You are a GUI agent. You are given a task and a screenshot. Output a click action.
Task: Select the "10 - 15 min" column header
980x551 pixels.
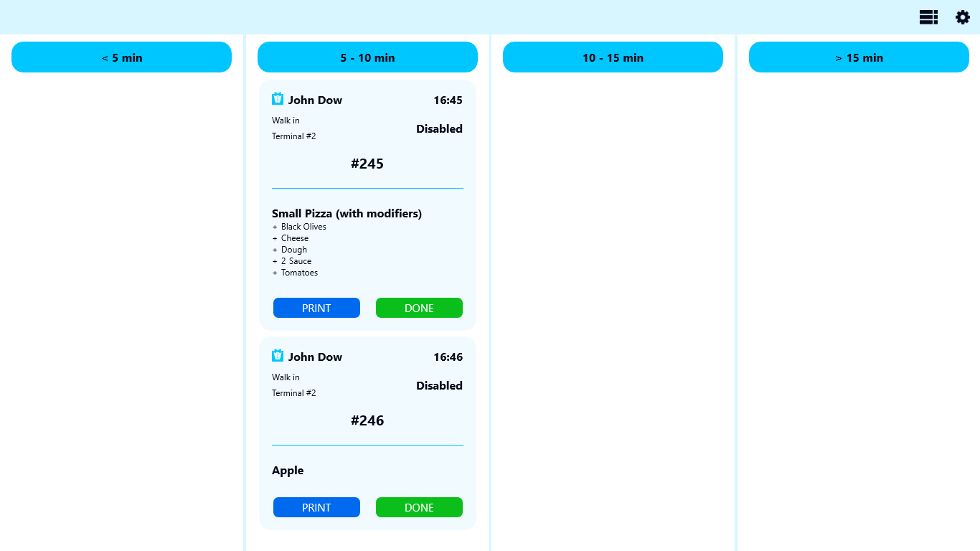point(613,57)
